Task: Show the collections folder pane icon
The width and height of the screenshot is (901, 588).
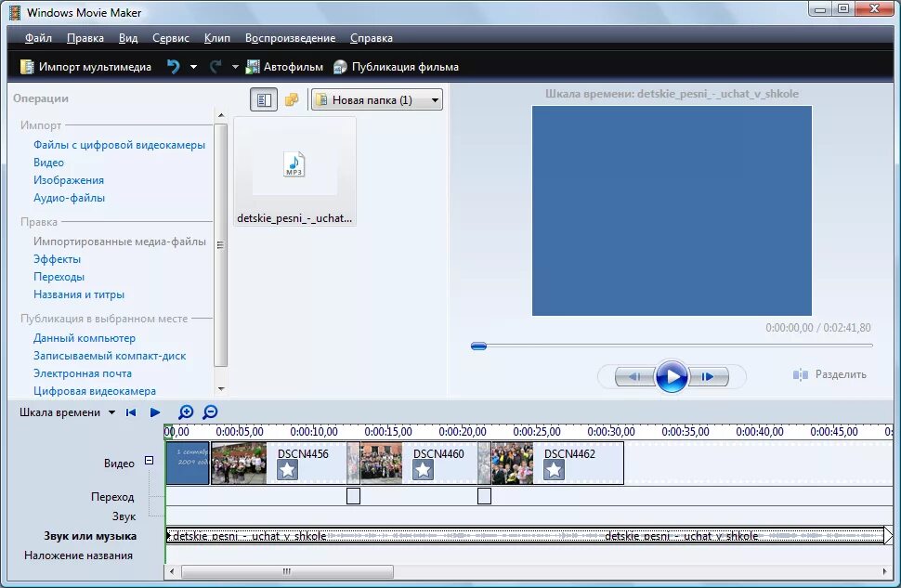Action: tap(292, 99)
